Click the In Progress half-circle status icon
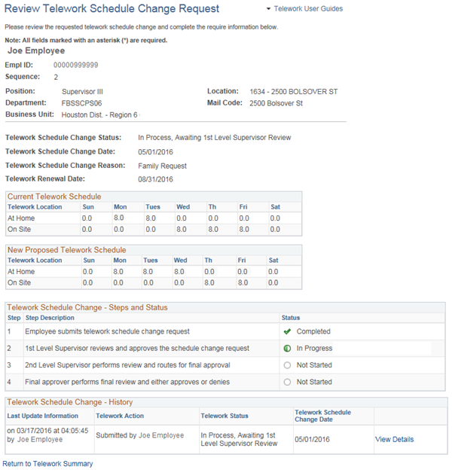The width and height of the screenshot is (452, 476). pos(286,349)
